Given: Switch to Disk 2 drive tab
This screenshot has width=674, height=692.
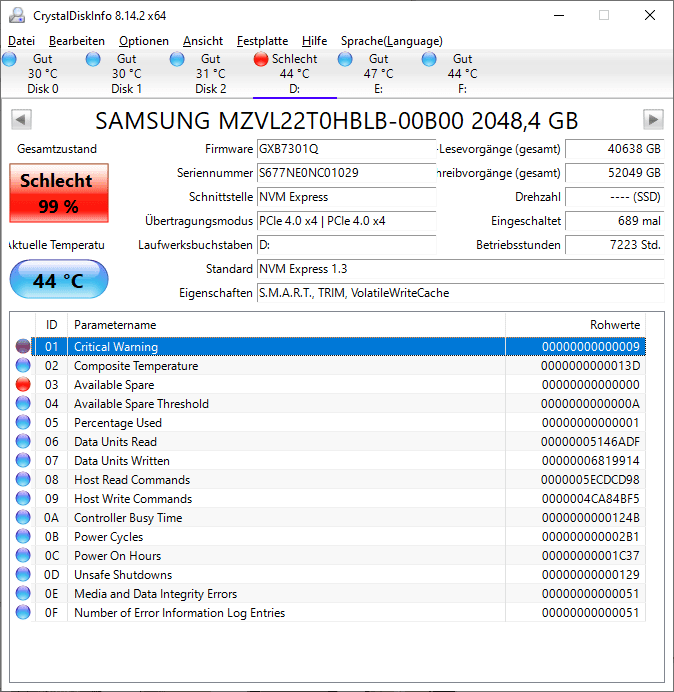Looking at the screenshot, I should tap(211, 74).
